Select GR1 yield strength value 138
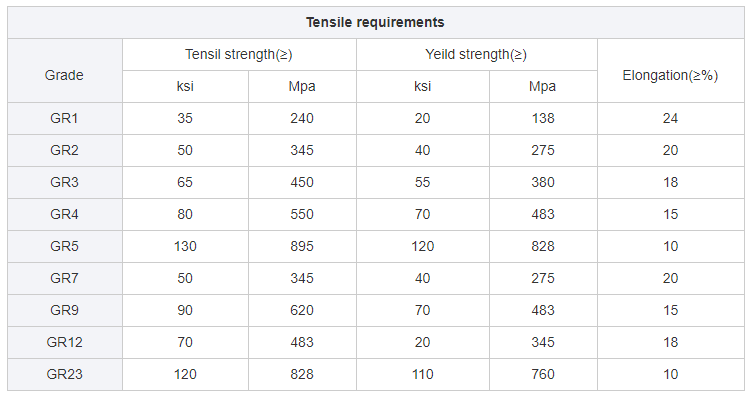Screen dimensions: 751x398 pos(543,118)
